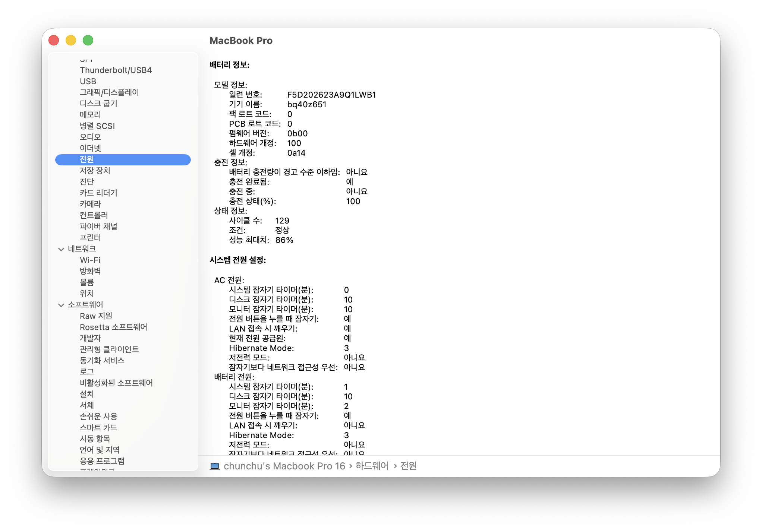Image resolution: width=762 pixels, height=532 pixels.
Task: Open Rosetta 소프트웨어 sidebar item
Action: (x=113, y=327)
